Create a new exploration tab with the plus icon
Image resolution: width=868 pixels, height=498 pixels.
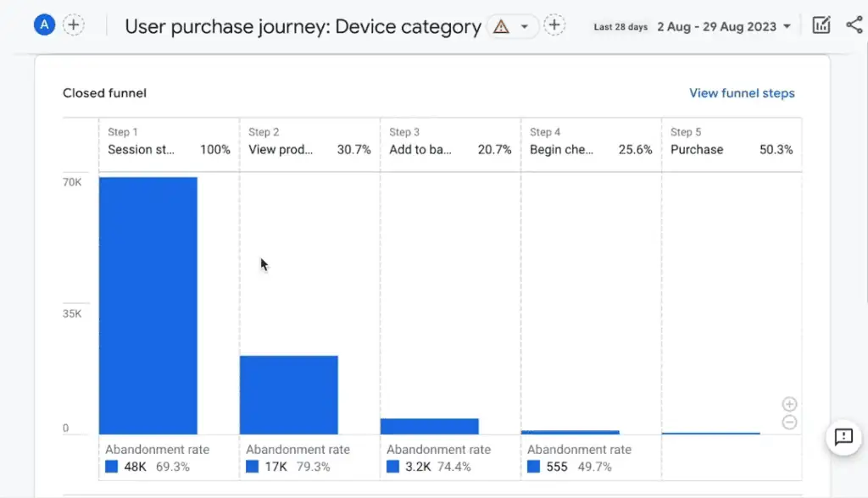[555, 25]
